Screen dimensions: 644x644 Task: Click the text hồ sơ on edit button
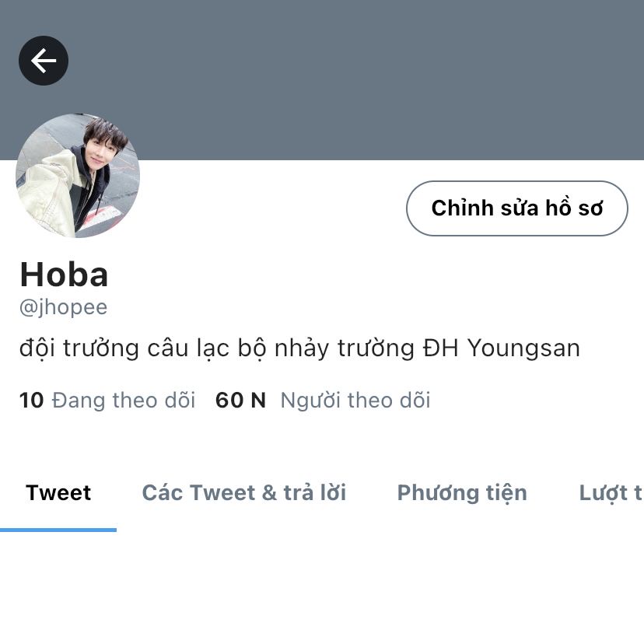(574, 208)
